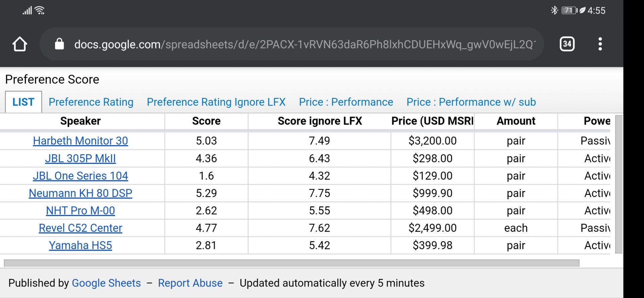Select the Price : Performance tab
Image resolution: width=644 pixels, height=298 pixels.
point(346,102)
